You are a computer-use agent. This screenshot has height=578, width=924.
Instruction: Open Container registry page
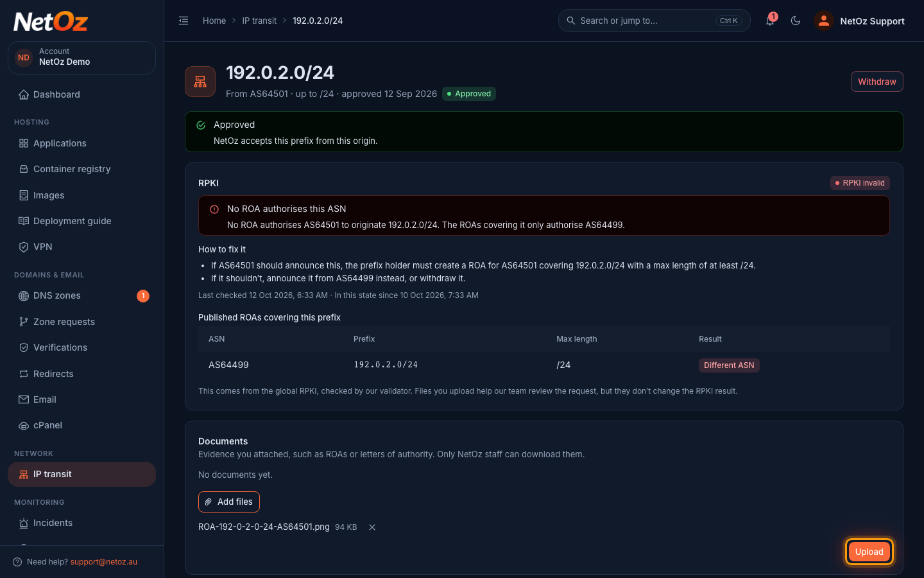tap(81, 169)
